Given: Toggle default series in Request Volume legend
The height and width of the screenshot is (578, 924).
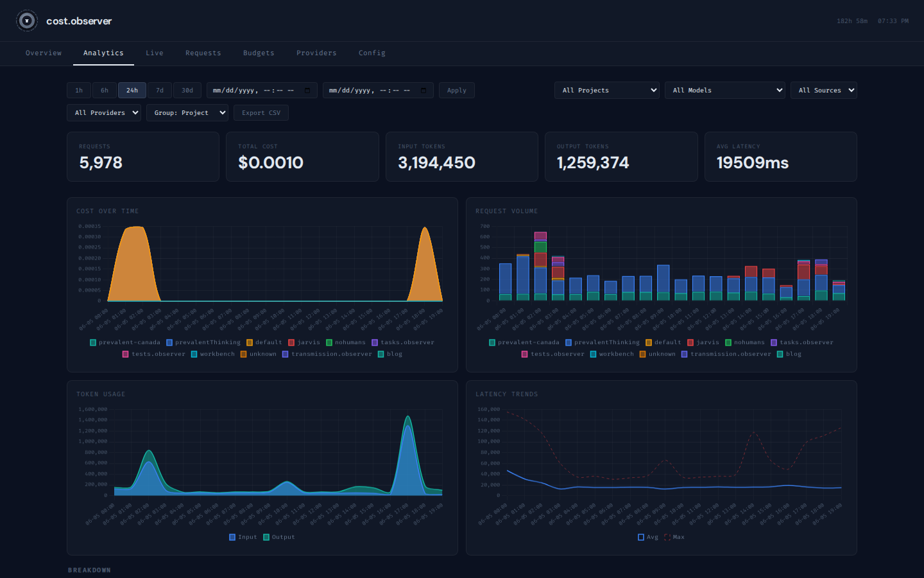Looking at the screenshot, I should point(663,342).
